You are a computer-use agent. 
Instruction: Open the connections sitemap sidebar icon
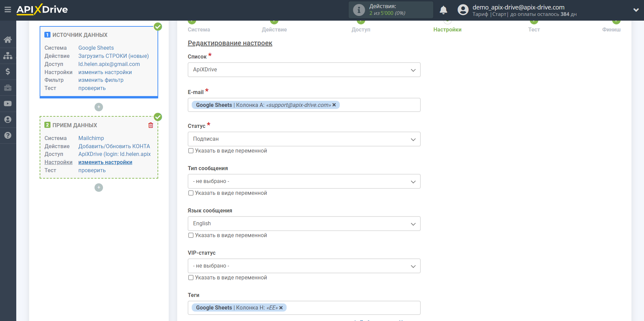point(8,55)
